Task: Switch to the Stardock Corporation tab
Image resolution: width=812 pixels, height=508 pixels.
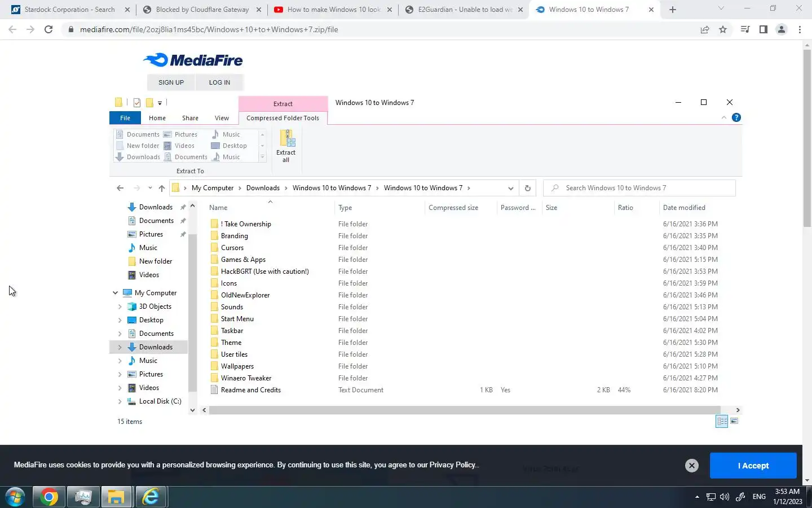Action: point(69,10)
